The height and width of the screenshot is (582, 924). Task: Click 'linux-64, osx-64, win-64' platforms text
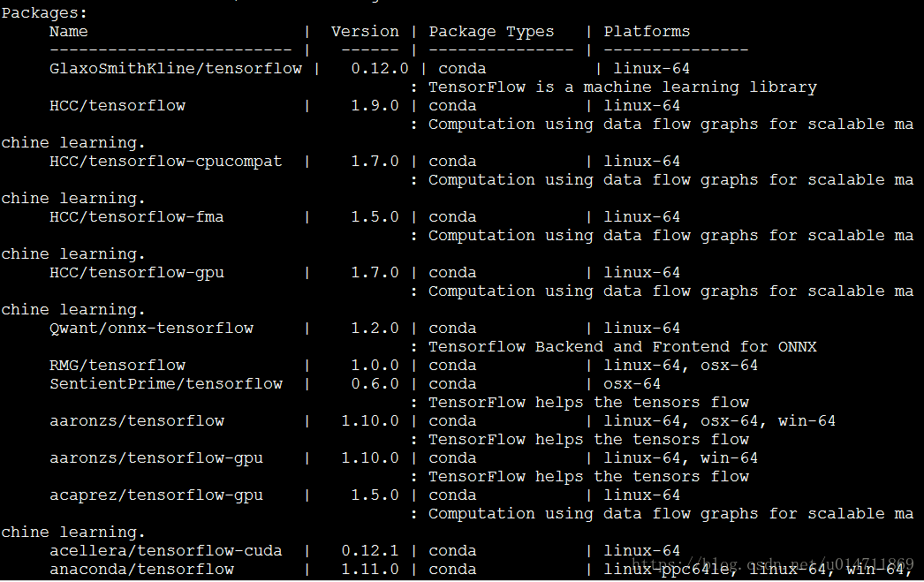pyautogui.click(x=720, y=420)
